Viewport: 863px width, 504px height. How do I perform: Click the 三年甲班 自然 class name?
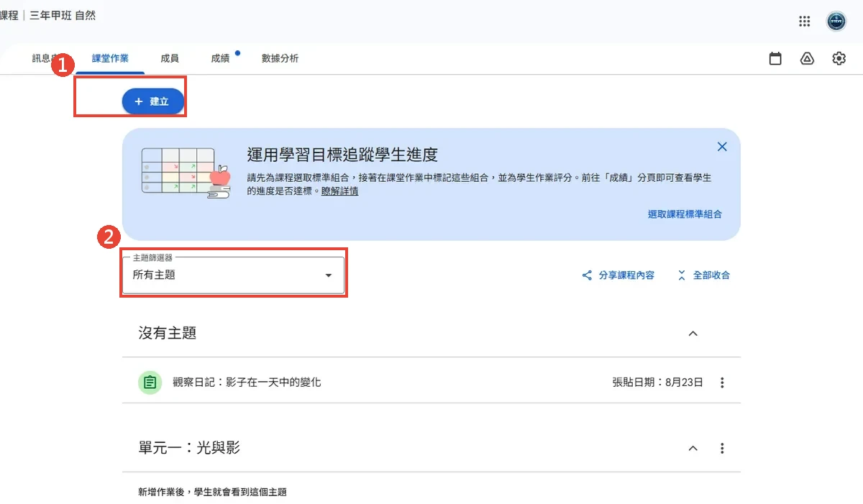coord(62,15)
